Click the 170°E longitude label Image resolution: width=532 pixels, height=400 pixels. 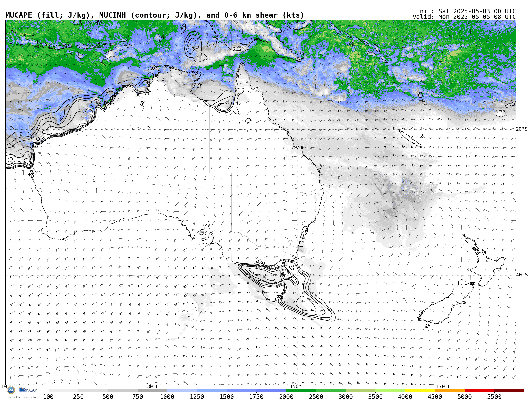tap(443, 386)
